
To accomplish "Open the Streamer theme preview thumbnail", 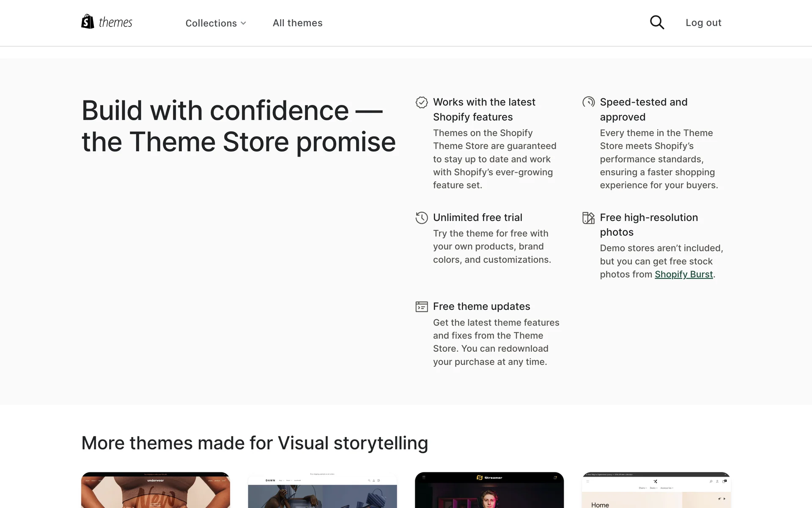I will [489, 490].
